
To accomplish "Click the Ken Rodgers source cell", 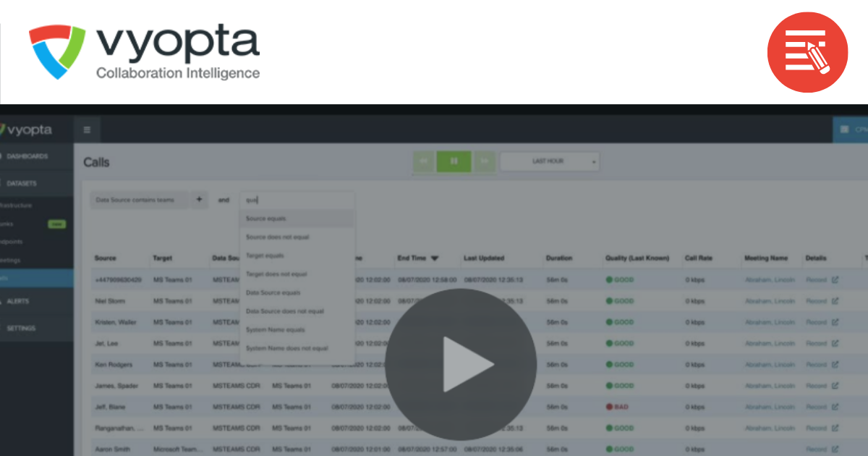I will pyautogui.click(x=112, y=364).
